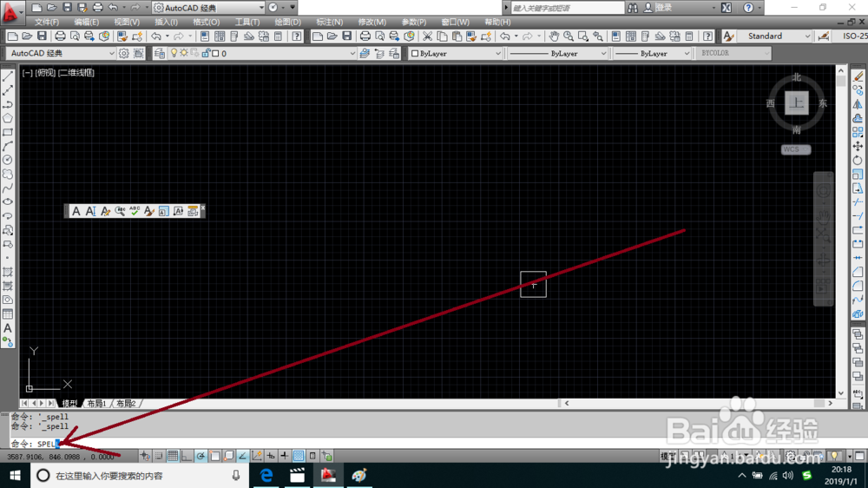This screenshot has height=488, width=868.
Task: Toggle Grid Display in status bar
Action: [173, 456]
